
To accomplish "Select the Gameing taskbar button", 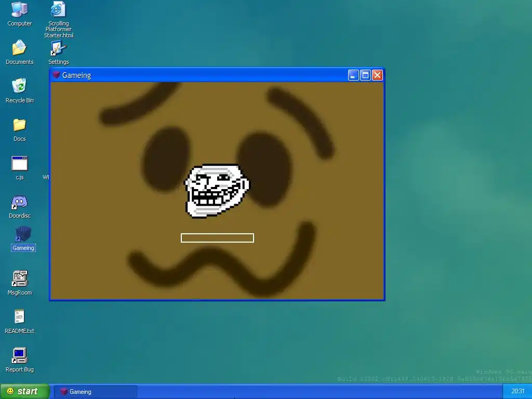I will [x=96, y=392].
